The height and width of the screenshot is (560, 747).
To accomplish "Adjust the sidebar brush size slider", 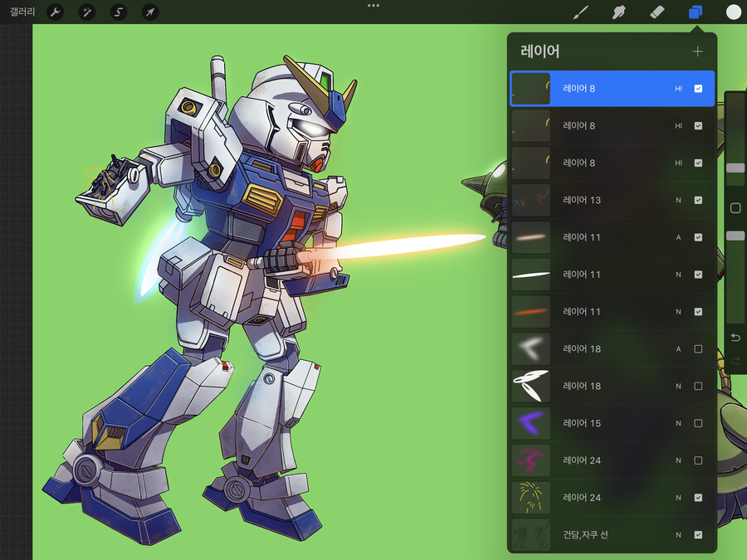I will click(x=735, y=168).
